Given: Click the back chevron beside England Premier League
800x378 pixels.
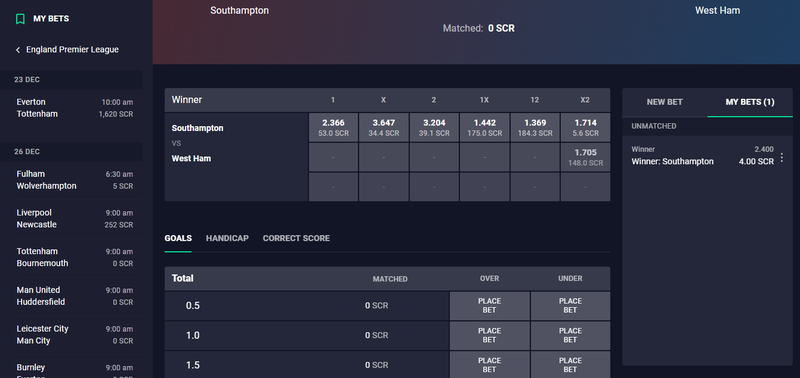Looking at the screenshot, I should pos(18,50).
